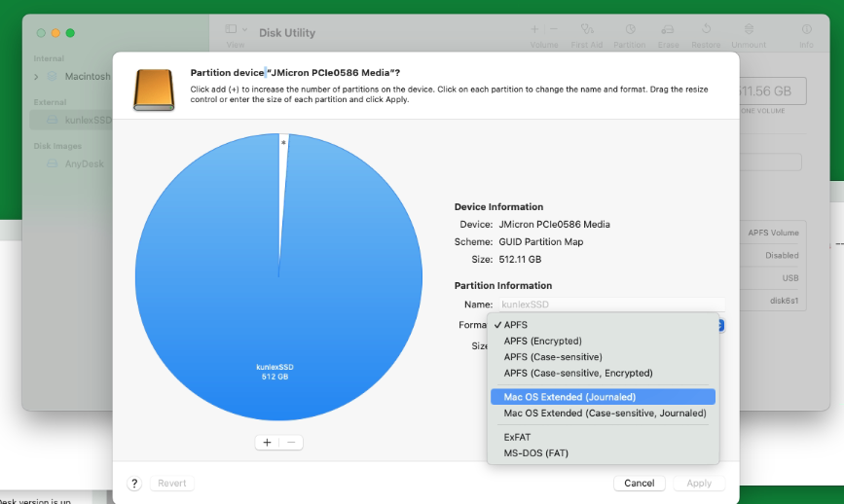The height and width of the screenshot is (504, 844).
Task: Choose APFS (Case-sensitive, Encrypted) option
Action: (x=577, y=373)
